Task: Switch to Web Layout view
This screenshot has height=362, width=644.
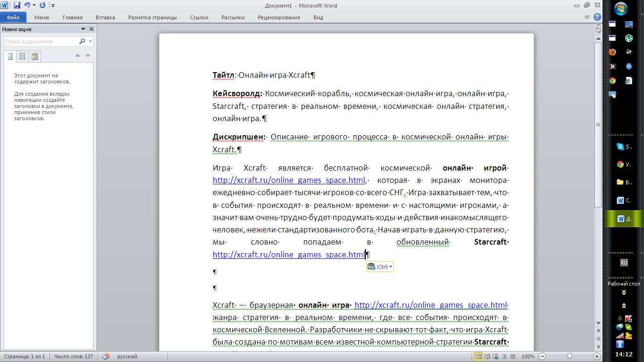Action: click(x=495, y=356)
